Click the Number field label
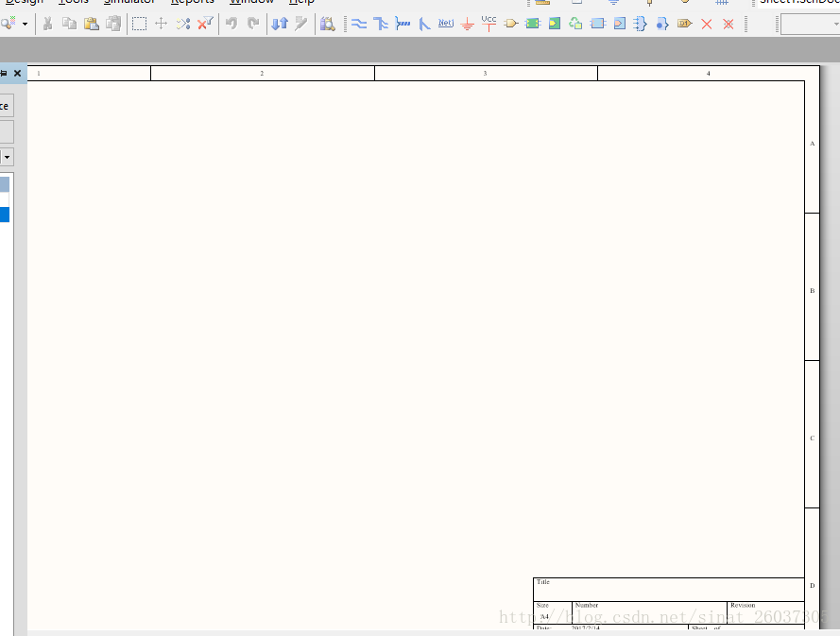 pyautogui.click(x=587, y=605)
